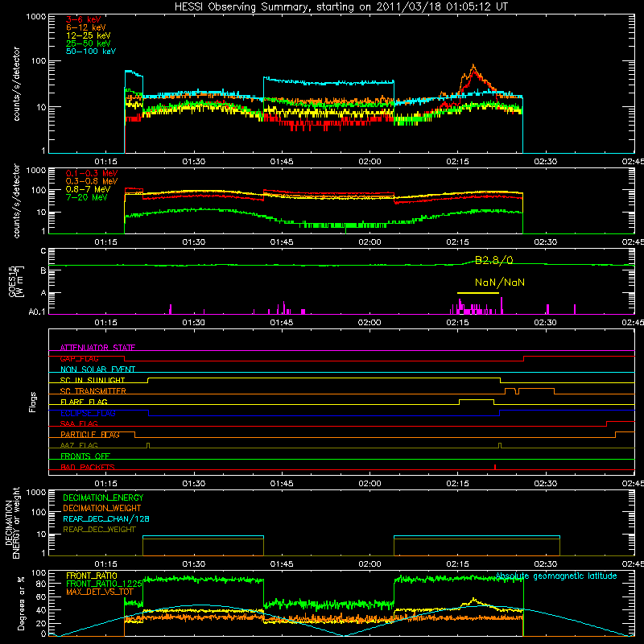Click the 0.3-0.8 MeV legend label
Screen dimensions: 644x644
tap(92, 181)
